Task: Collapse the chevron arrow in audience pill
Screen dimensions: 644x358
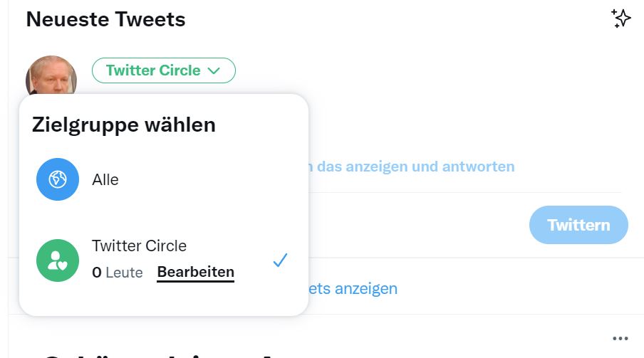Action: click(x=214, y=70)
